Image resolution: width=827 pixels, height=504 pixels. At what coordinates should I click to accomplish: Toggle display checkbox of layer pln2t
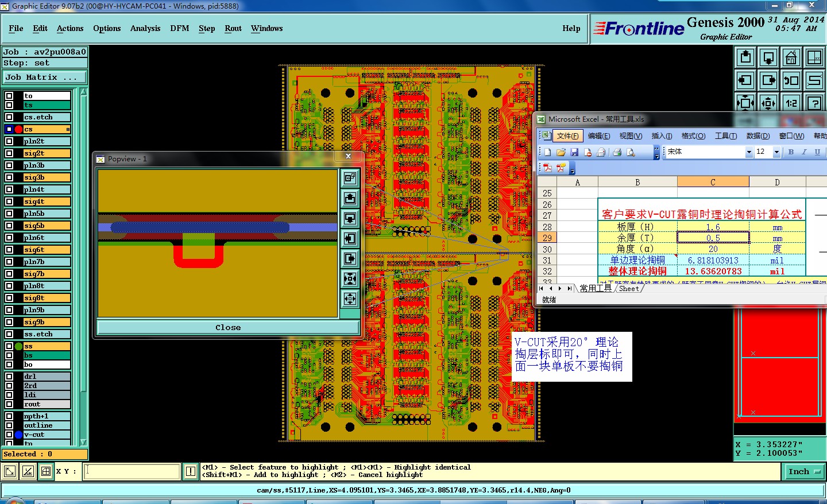point(9,141)
